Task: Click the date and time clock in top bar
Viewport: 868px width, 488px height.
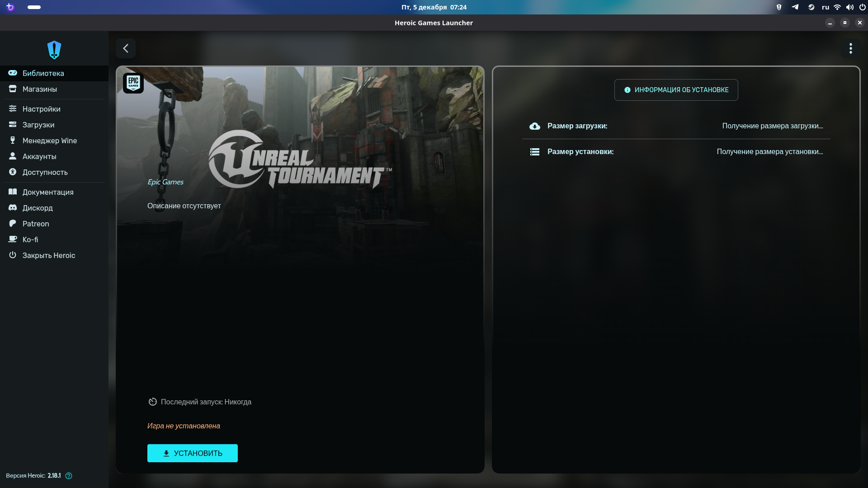Action: click(434, 7)
